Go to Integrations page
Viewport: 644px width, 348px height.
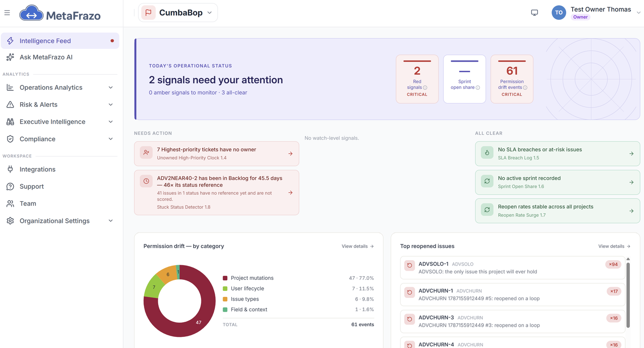coord(60,169)
